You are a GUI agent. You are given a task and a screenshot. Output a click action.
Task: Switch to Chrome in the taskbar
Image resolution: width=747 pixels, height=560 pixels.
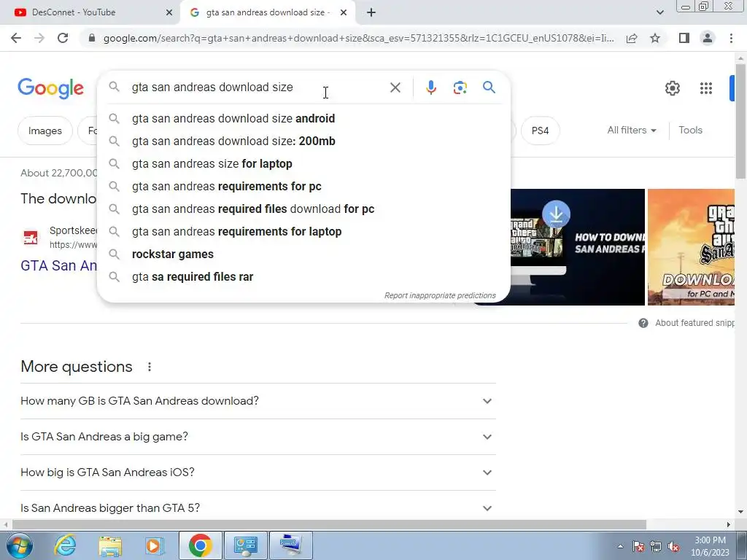click(200, 545)
